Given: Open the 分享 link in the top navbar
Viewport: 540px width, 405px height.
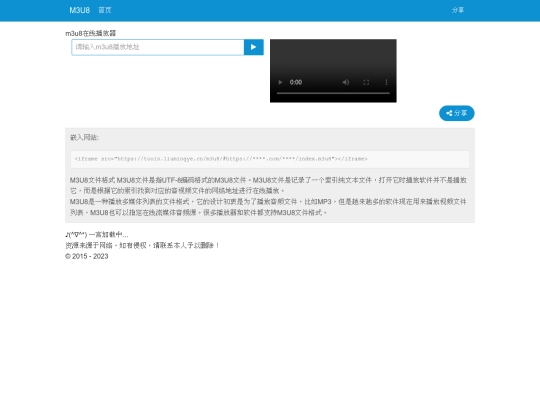Looking at the screenshot, I should tap(458, 10).
